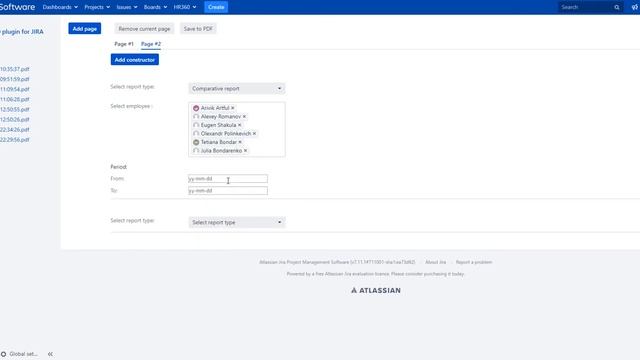
Task: Click Add constructor button
Action: click(135, 60)
